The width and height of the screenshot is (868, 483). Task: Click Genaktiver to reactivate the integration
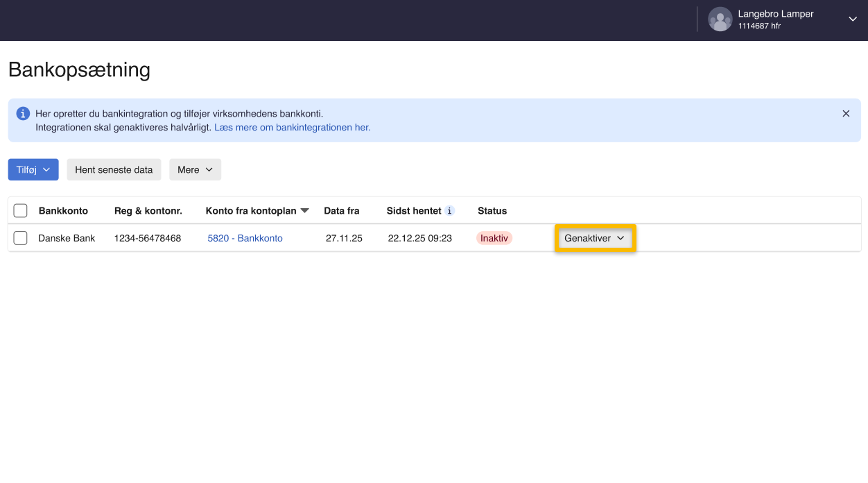589,237
